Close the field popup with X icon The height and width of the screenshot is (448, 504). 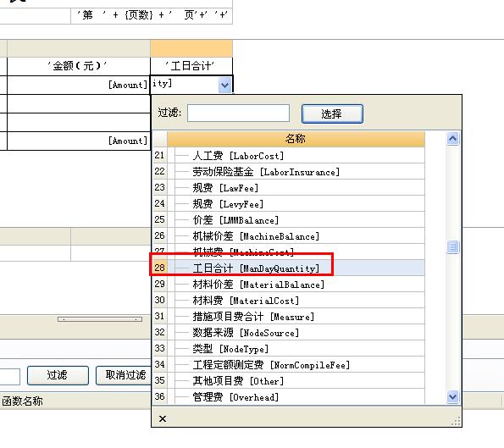pos(163,418)
